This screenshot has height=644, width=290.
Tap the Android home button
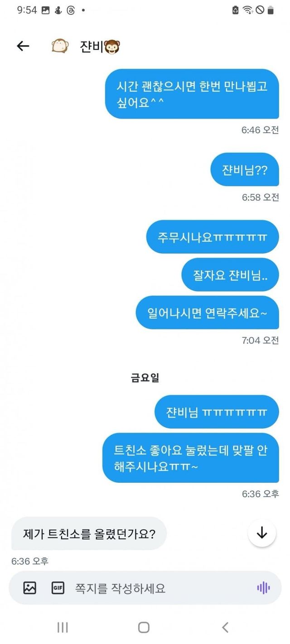click(144, 627)
